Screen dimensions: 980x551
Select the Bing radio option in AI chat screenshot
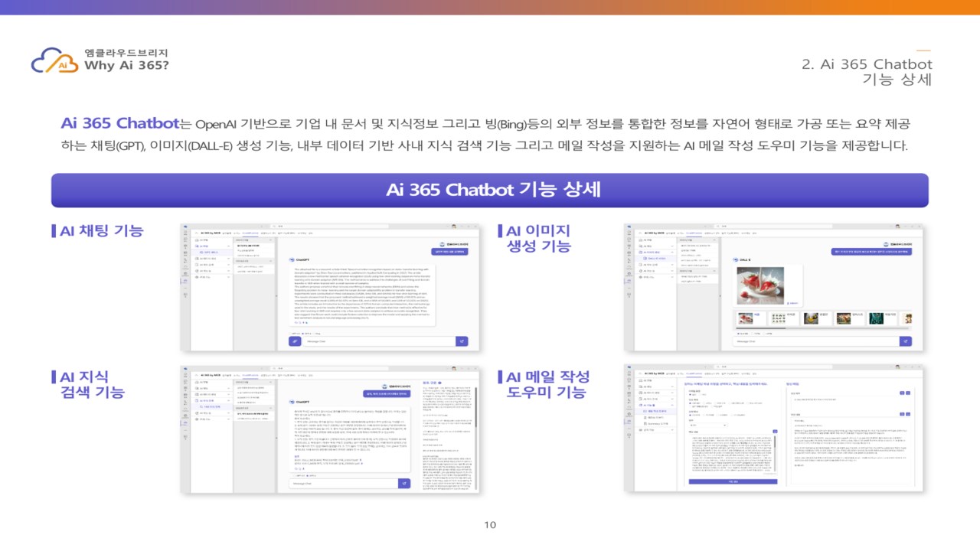pyautogui.click(x=316, y=334)
